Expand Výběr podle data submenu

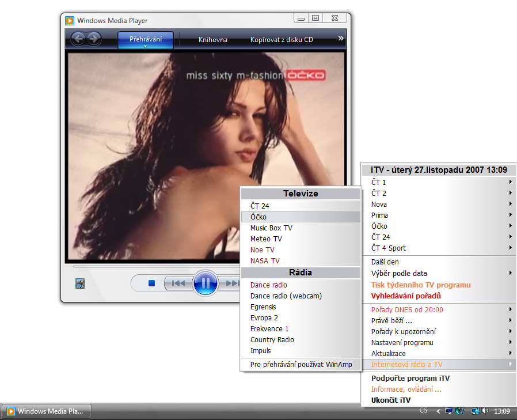(x=439, y=273)
